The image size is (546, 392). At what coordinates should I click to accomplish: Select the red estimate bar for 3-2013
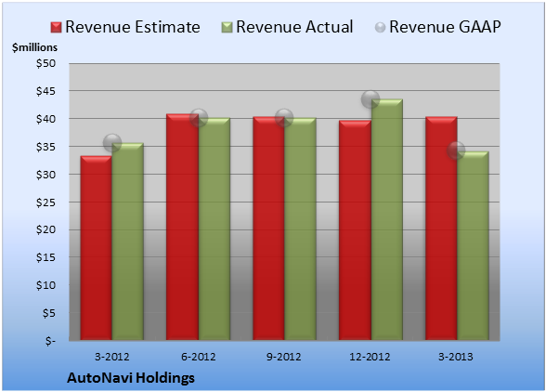pyautogui.click(x=441, y=229)
